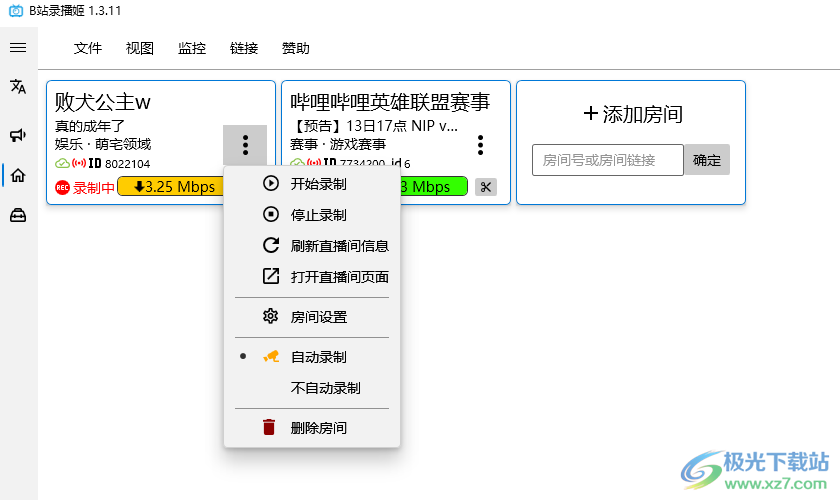Click the 哔哩哔哩英雄联盟赛事 room title
Screen dimensions: 840x500
(x=390, y=102)
